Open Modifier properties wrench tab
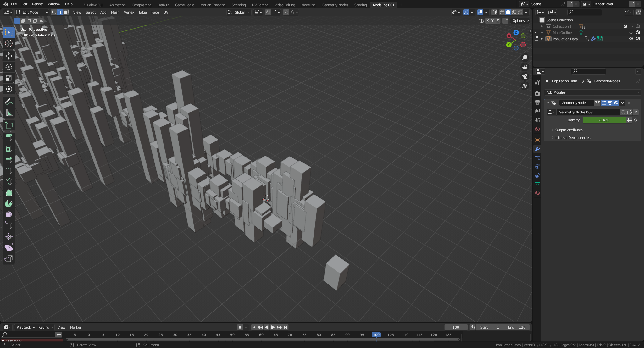 (537, 149)
